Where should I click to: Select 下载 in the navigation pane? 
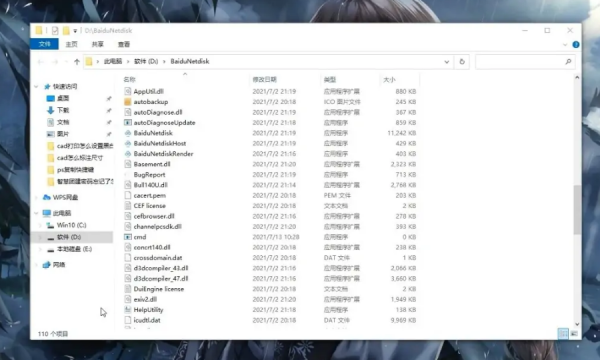(x=63, y=110)
